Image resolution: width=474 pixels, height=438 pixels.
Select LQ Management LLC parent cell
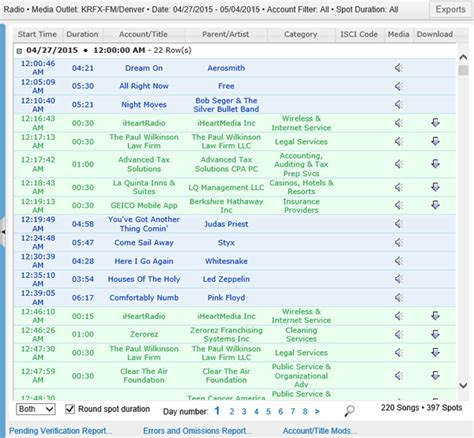coord(226,187)
